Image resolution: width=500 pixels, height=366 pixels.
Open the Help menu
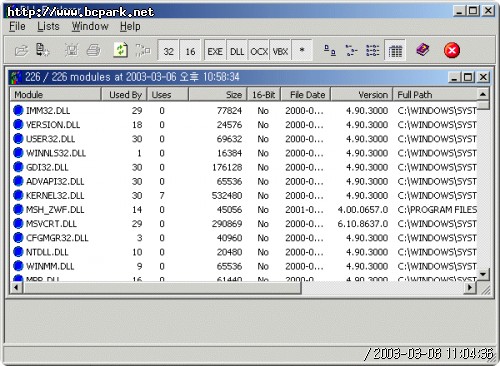(x=130, y=26)
